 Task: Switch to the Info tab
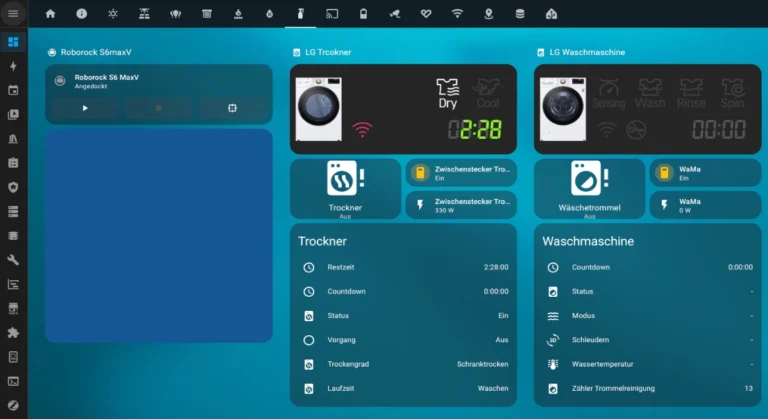coord(81,14)
